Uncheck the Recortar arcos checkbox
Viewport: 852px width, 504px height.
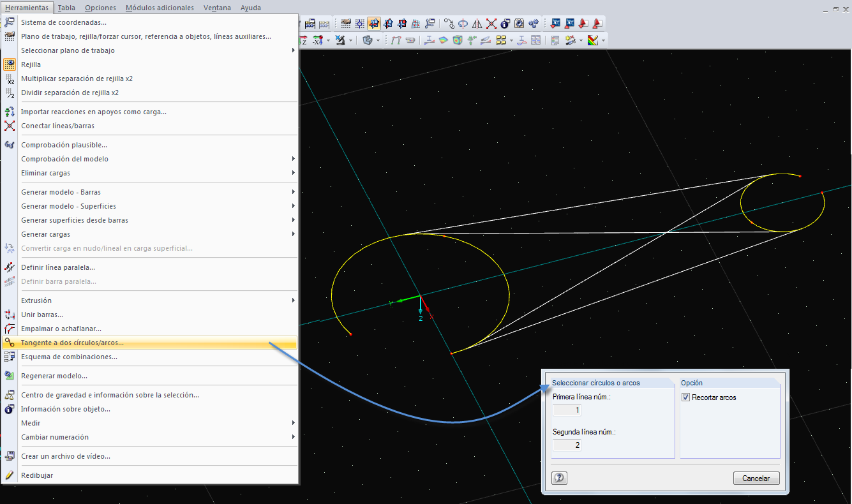pyautogui.click(x=686, y=397)
